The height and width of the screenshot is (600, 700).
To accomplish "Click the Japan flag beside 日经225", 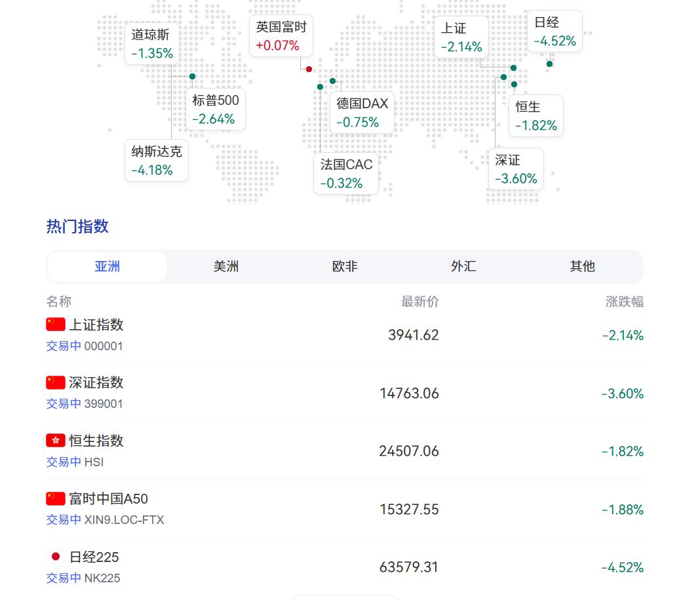I will 56,556.
